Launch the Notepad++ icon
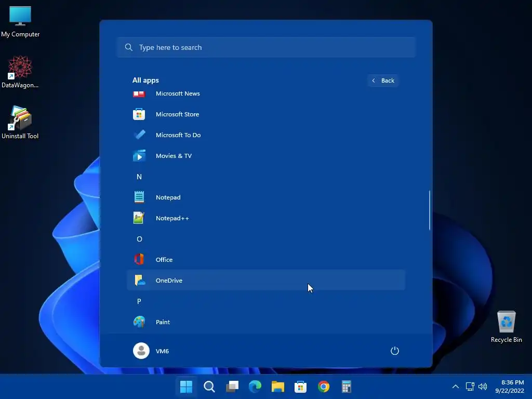This screenshot has height=399, width=532. pyautogui.click(x=139, y=218)
